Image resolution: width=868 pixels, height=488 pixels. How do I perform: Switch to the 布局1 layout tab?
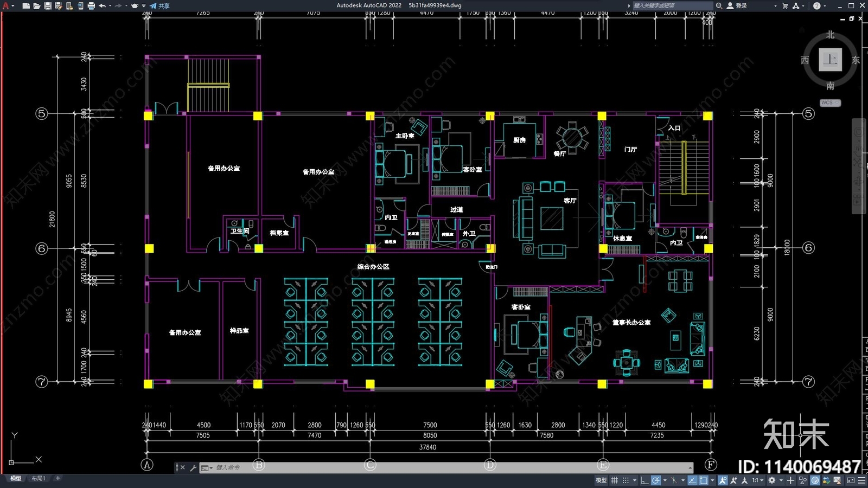38,478
